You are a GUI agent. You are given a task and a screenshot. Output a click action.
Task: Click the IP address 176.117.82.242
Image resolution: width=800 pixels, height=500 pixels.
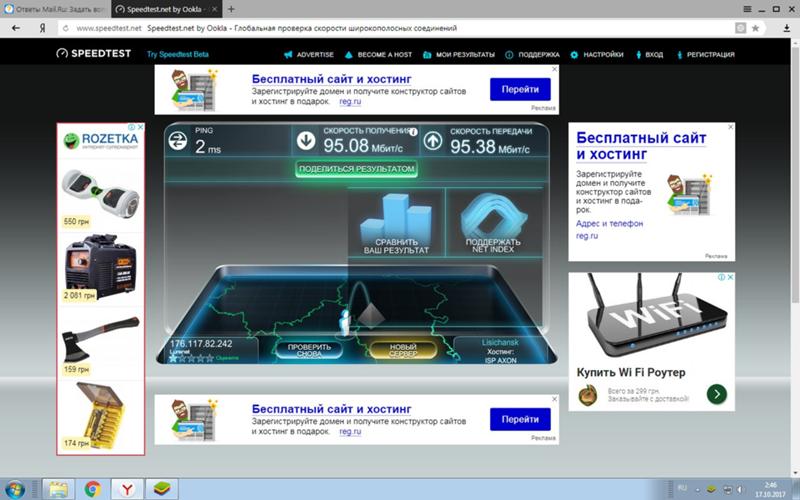[201, 344]
